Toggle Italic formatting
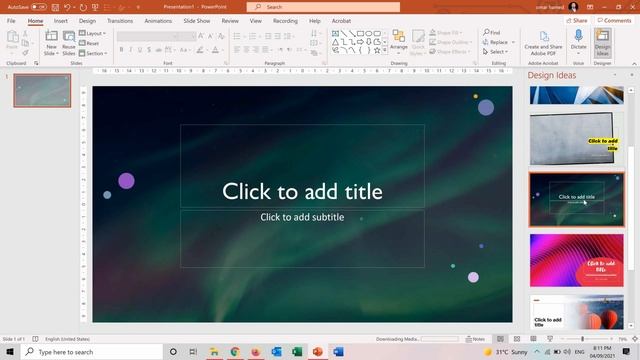The height and width of the screenshot is (360, 640). [131, 50]
